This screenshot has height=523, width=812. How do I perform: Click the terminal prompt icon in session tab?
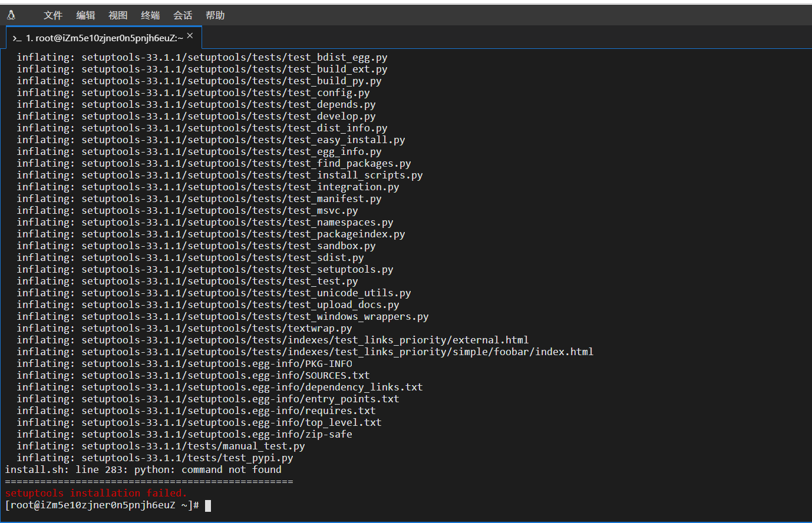click(16, 38)
